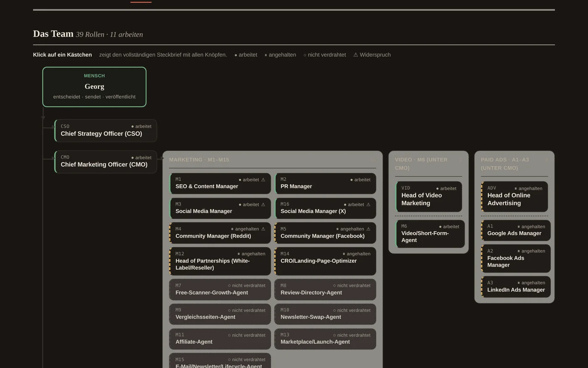The width and height of the screenshot is (588, 368).
Task: Show CRO/Landing-Page-Optimizer details
Action: point(325,261)
